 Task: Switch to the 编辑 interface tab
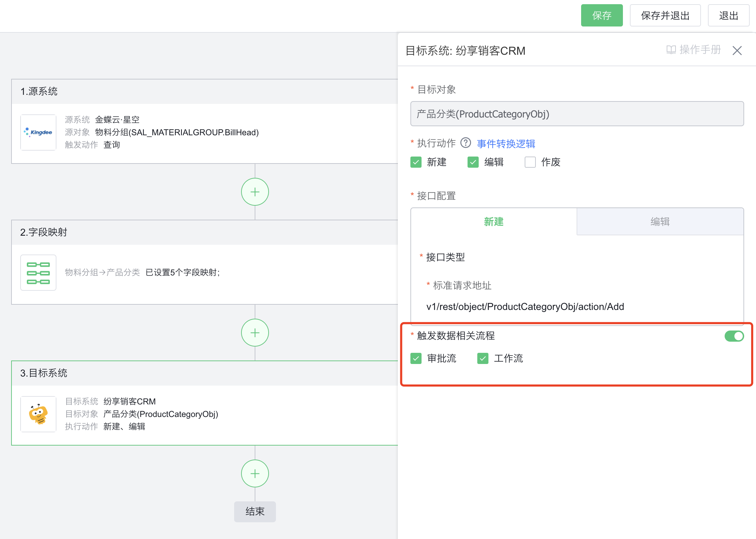click(x=660, y=222)
